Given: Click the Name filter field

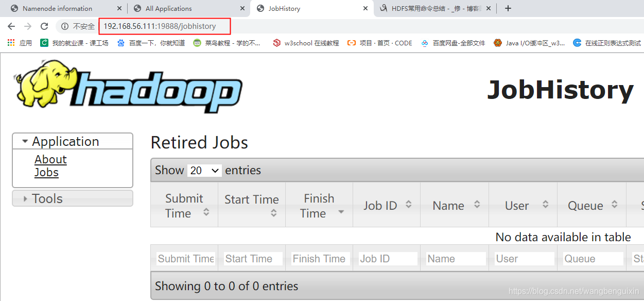Looking at the screenshot, I should (456, 259).
